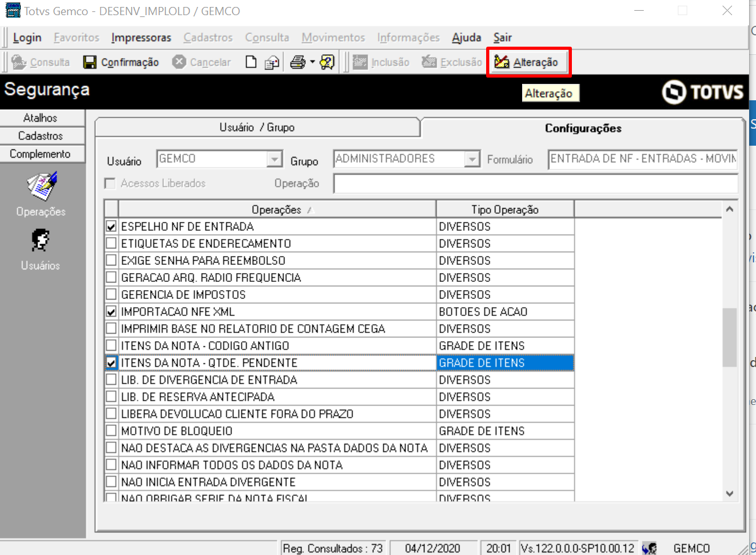Screen dimensions: 756x555
Task: Click the Inclusão toolbar button
Action: click(381, 62)
